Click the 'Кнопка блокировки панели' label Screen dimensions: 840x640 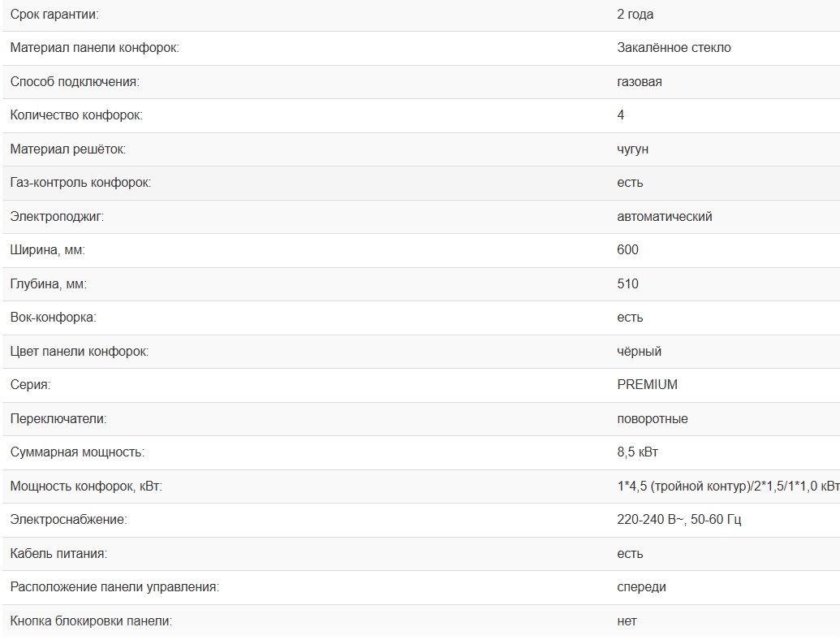[91, 621]
